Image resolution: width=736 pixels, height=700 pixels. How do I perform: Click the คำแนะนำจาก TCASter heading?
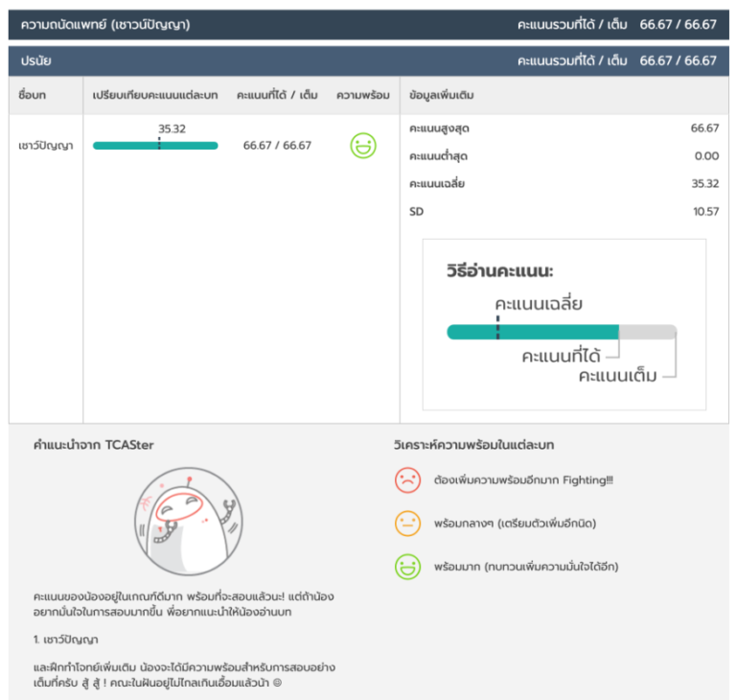[93, 445]
